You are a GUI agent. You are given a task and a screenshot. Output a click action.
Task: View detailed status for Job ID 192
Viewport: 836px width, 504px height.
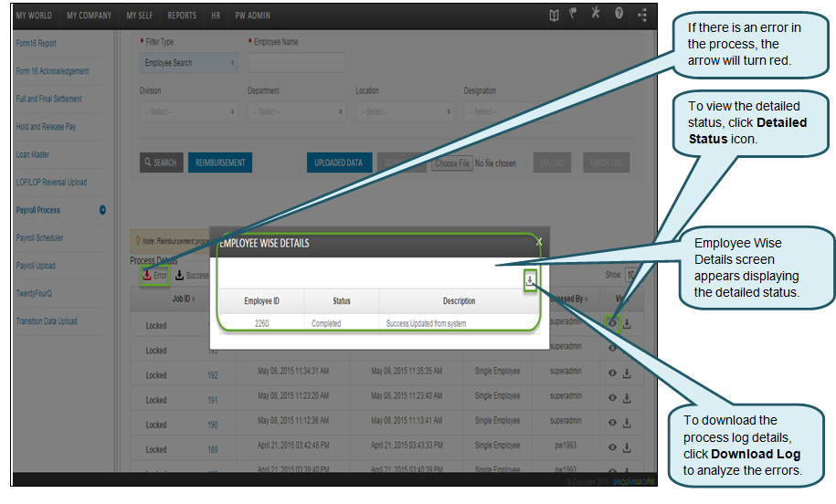pyautogui.click(x=612, y=373)
